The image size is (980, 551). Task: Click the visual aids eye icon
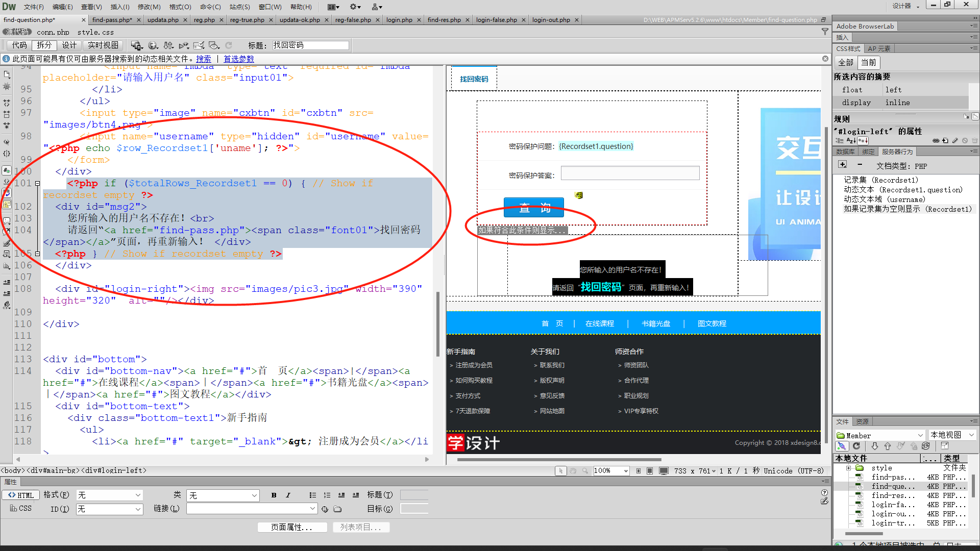pyautogui.click(x=214, y=45)
